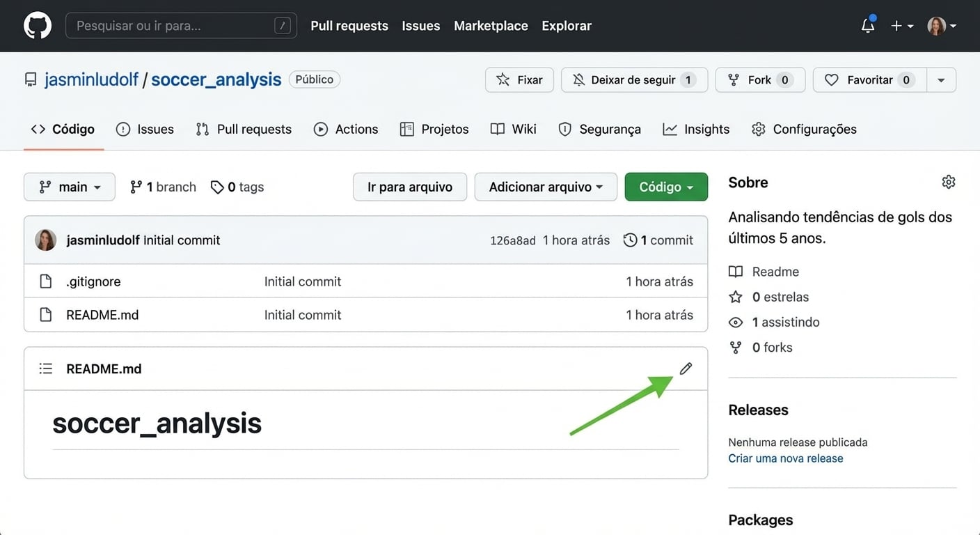Expand Adicionar arquivo dropdown
980x535 pixels.
click(x=546, y=187)
